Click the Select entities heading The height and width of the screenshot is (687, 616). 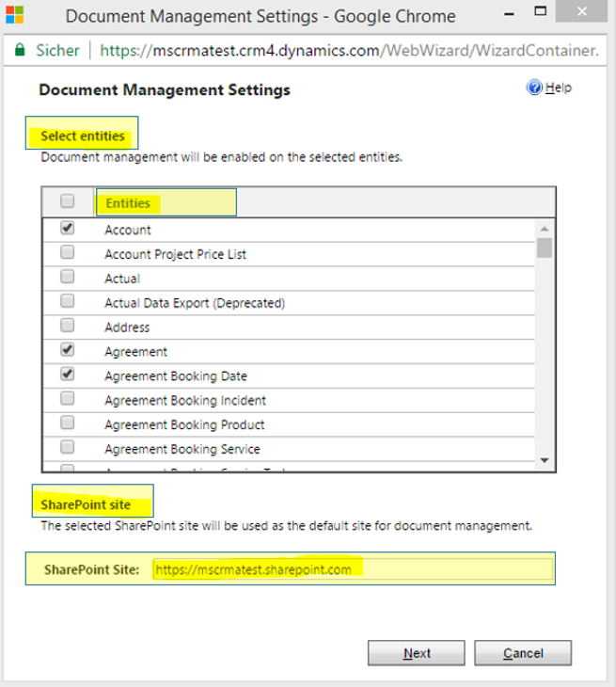[x=83, y=136]
